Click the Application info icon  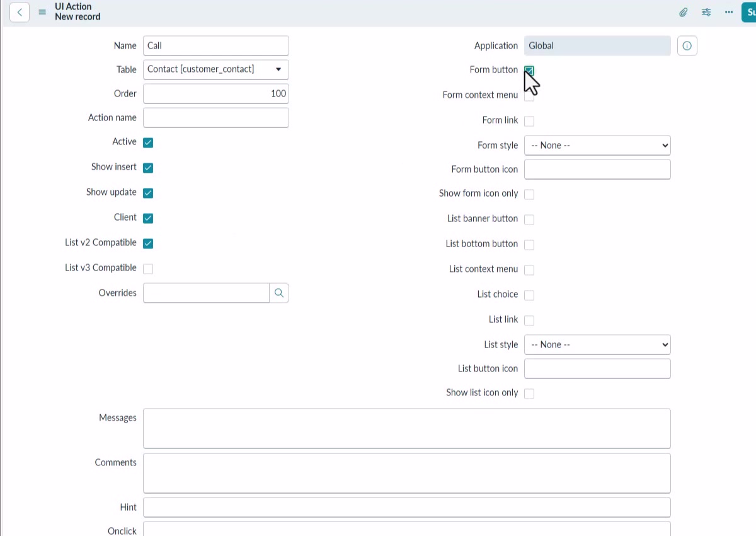tap(687, 46)
